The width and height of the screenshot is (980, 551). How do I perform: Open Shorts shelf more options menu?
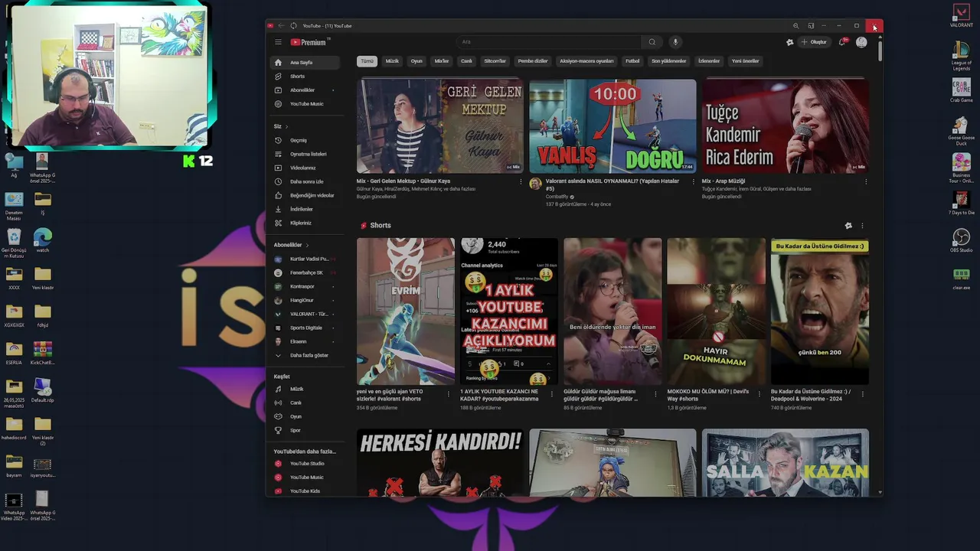point(862,226)
